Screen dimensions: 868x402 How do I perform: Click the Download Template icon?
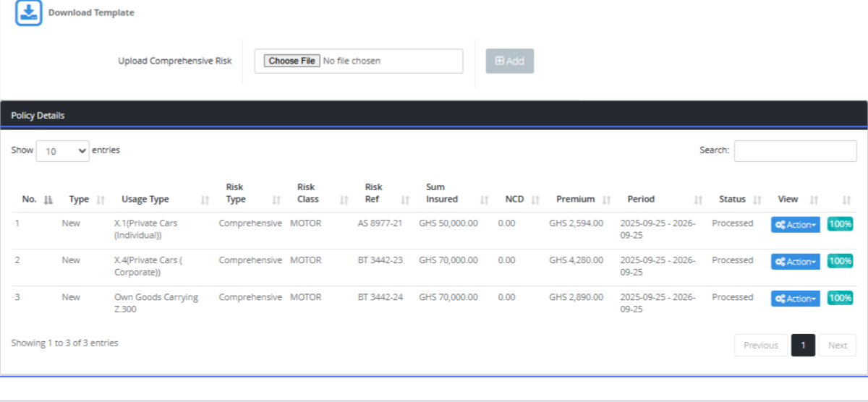(x=29, y=13)
